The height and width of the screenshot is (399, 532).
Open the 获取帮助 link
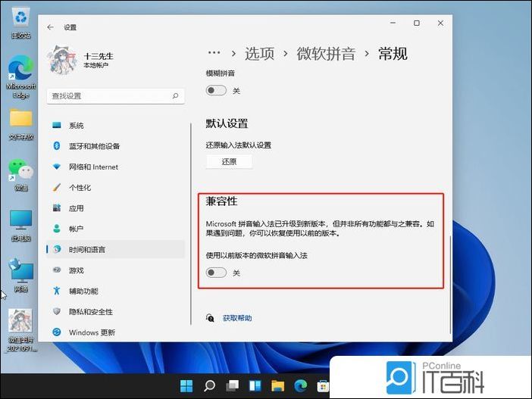point(237,318)
